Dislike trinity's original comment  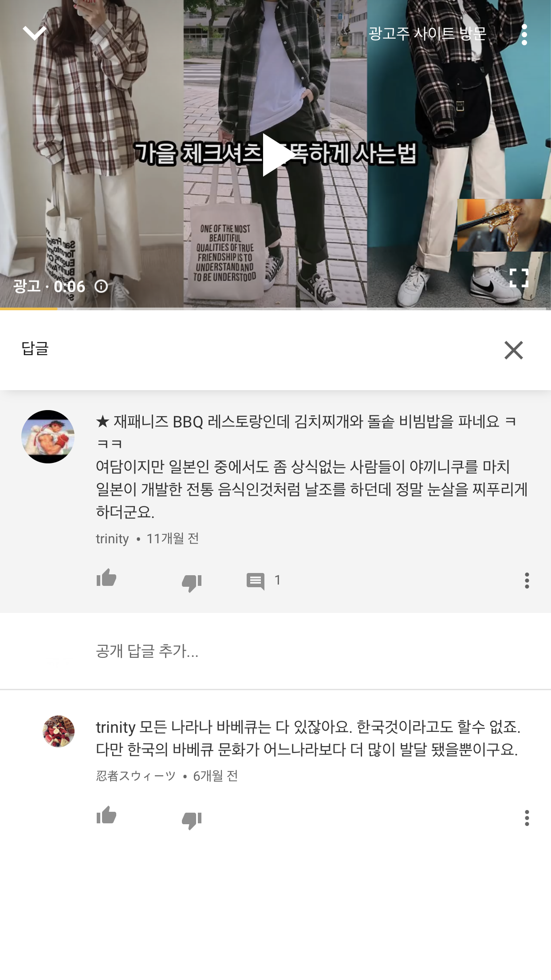192,582
